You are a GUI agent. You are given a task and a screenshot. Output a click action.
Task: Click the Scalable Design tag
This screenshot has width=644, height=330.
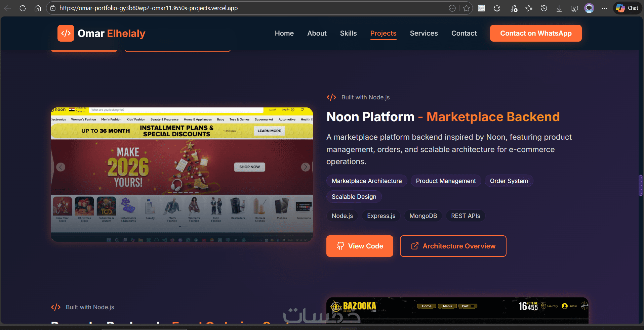click(x=354, y=197)
